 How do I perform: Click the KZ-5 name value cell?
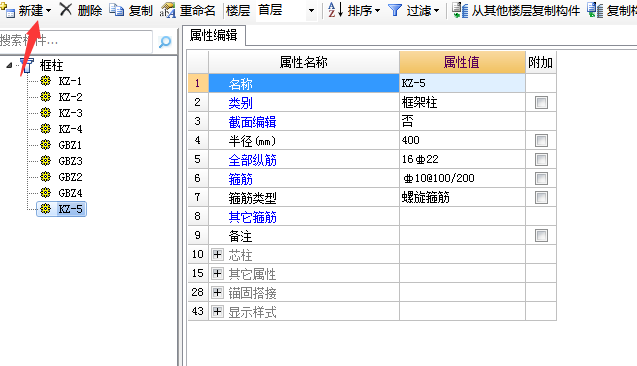(x=462, y=83)
